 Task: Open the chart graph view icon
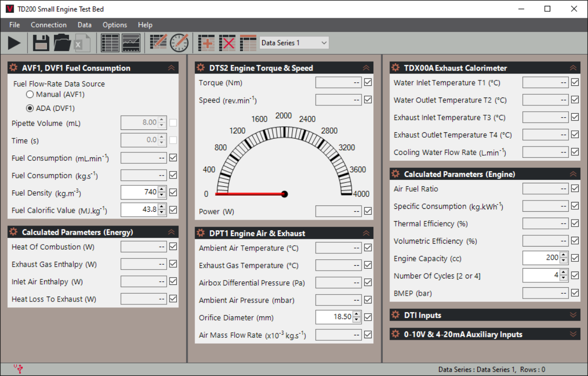tap(131, 43)
